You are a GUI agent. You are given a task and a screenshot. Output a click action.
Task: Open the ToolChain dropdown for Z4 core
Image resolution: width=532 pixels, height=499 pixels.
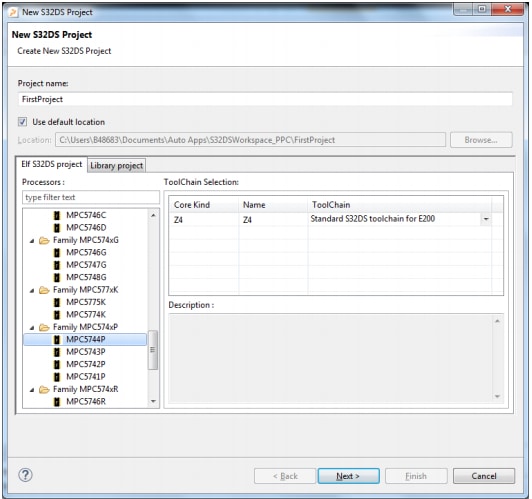[x=486, y=219]
